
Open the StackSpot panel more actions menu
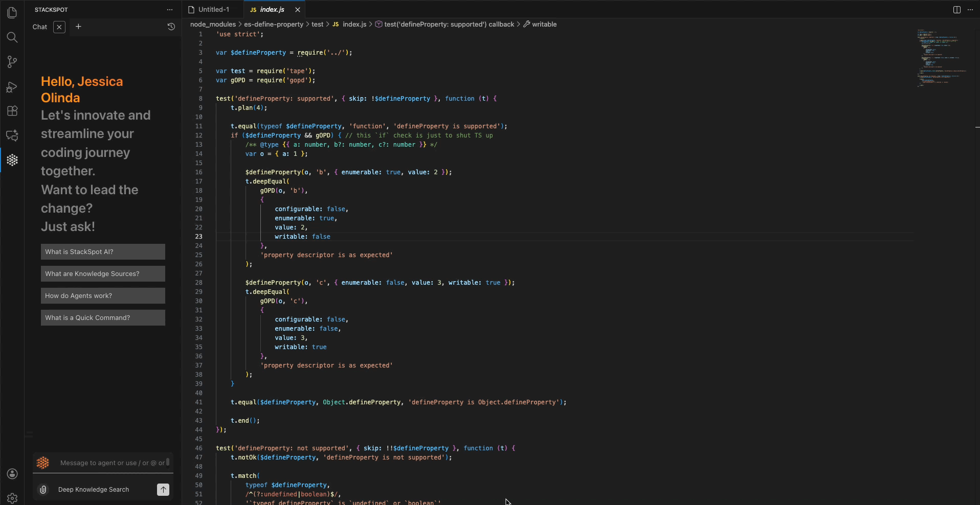point(170,10)
